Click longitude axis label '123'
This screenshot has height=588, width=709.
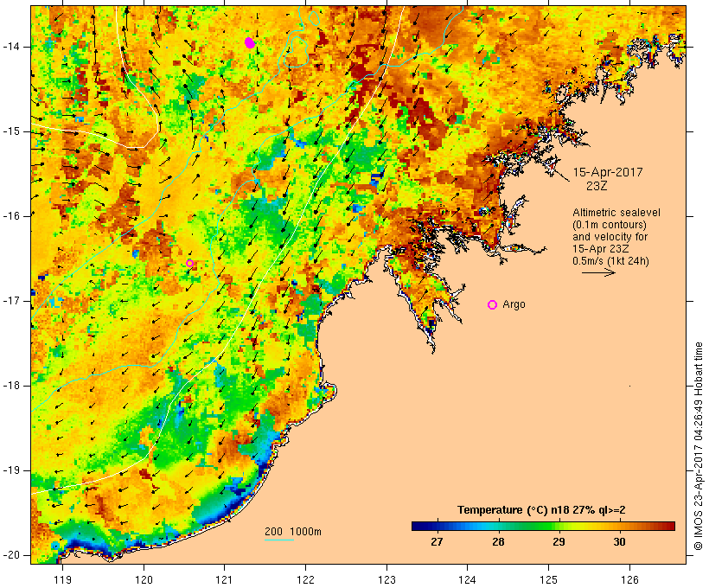click(x=386, y=579)
